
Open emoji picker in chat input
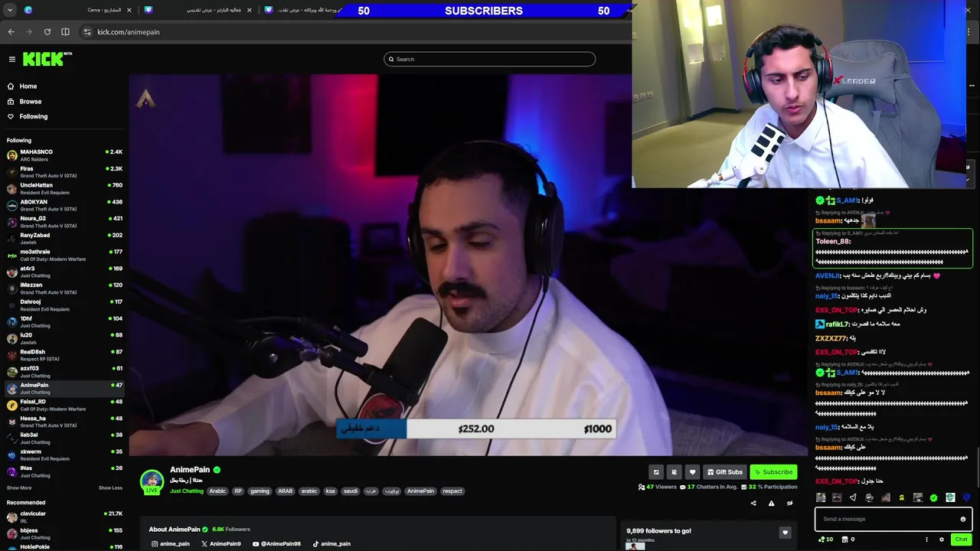point(963,519)
